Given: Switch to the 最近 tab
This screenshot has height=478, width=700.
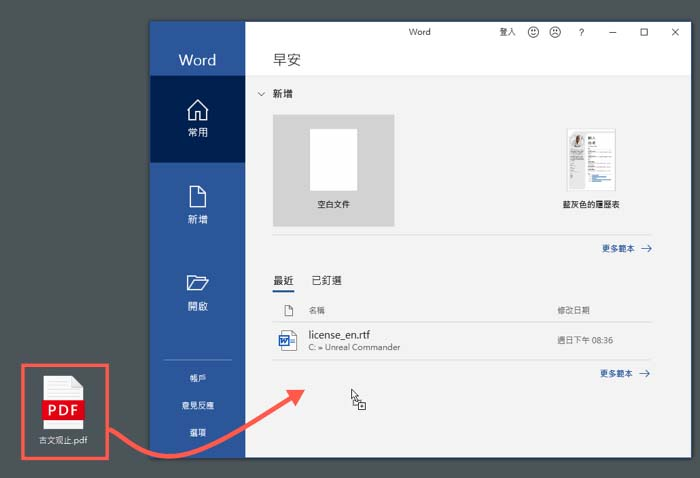Looking at the screenshot, I should pos(283,281).
